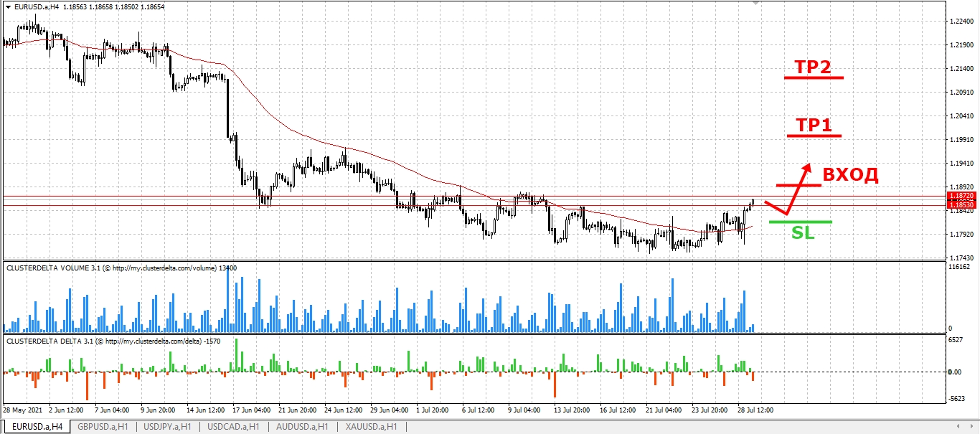
Task: Open the GBPUSD.a,H1 chart tab
Action: coord(103,426)
